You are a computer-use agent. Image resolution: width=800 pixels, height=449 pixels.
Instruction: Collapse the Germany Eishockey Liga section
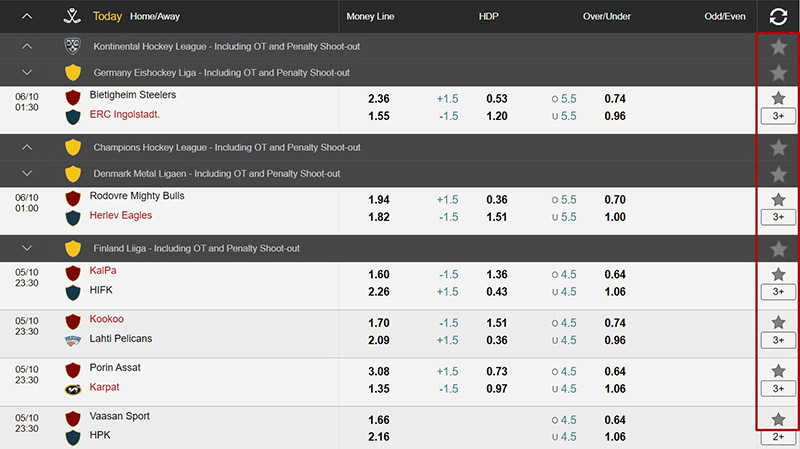point(27,72)
